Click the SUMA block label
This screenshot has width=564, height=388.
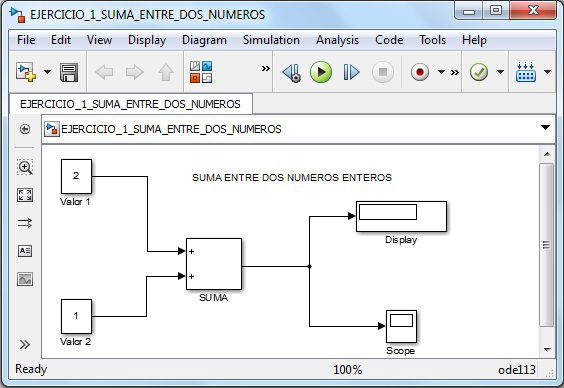tap(214, 298)
